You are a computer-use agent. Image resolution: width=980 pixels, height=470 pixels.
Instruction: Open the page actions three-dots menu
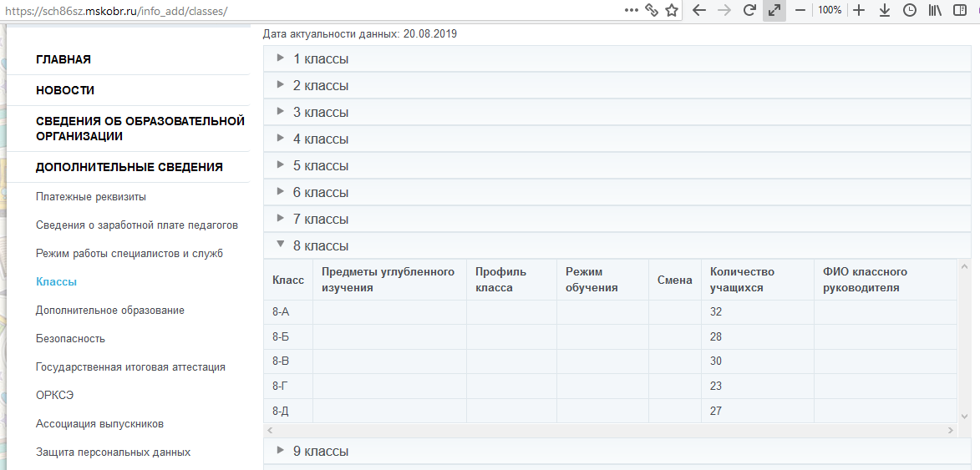click(632, 10)
